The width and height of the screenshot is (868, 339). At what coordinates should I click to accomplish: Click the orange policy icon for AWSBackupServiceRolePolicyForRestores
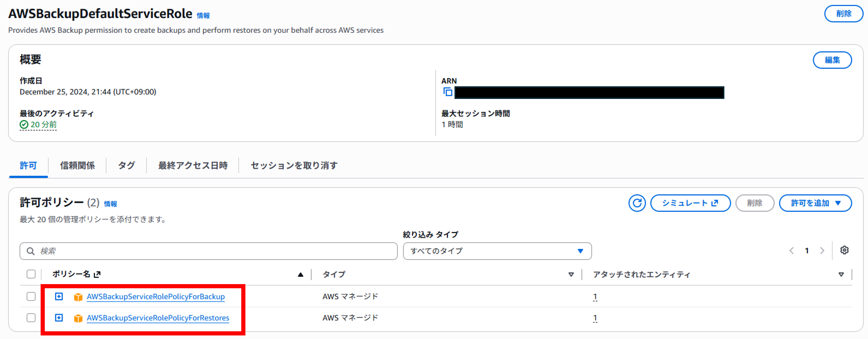[78, 318]
